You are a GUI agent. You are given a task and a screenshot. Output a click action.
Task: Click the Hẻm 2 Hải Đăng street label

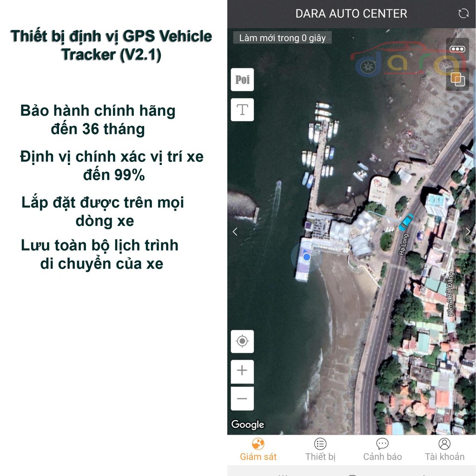450,294
